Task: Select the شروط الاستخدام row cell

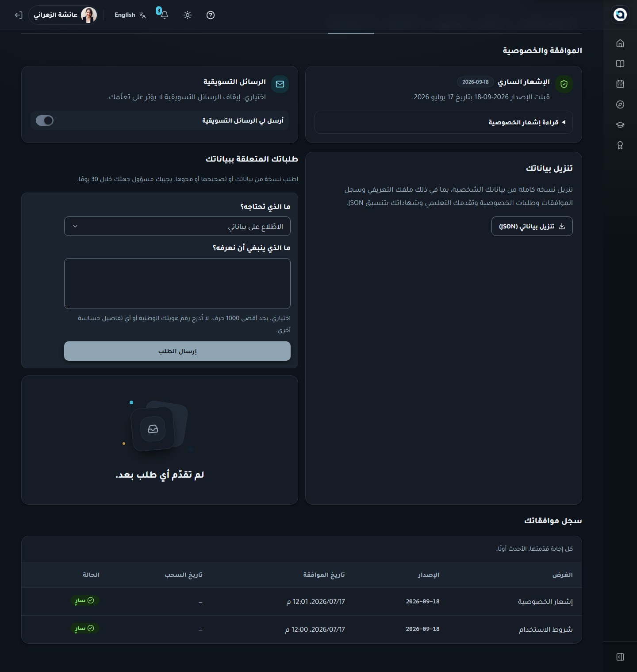Action: point(546,629)
